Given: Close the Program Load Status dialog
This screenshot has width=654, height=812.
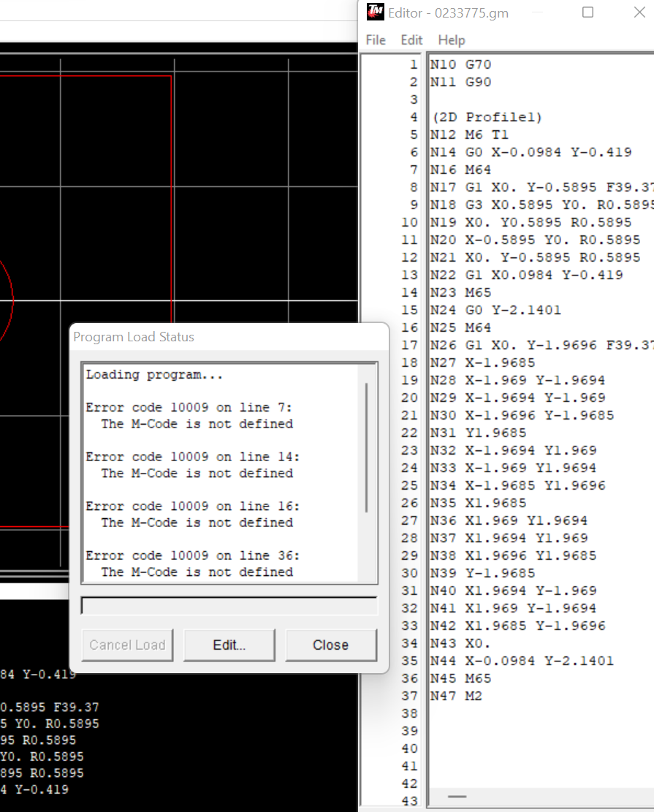Looking at the screenshot, I should click(x=331, y=645).
